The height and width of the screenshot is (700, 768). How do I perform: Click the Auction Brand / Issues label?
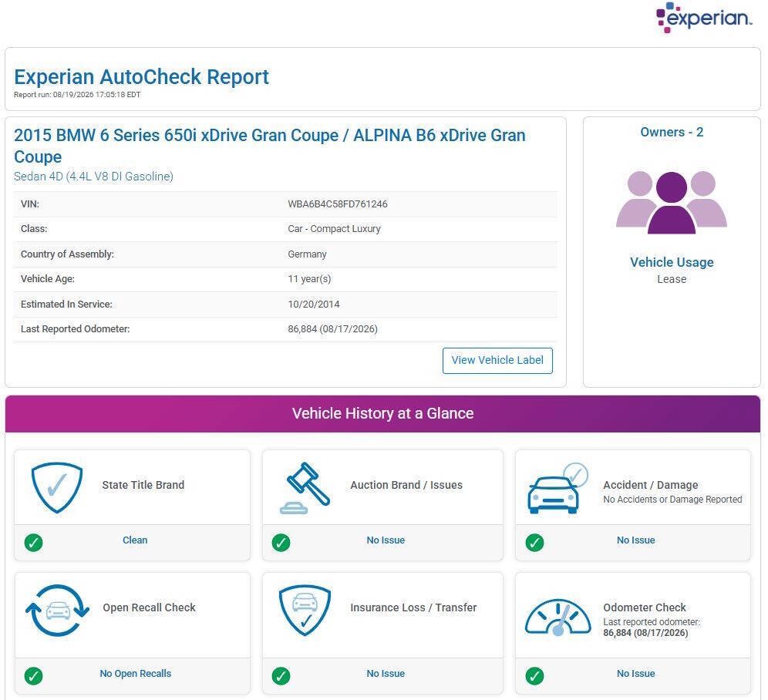[406, 485]
